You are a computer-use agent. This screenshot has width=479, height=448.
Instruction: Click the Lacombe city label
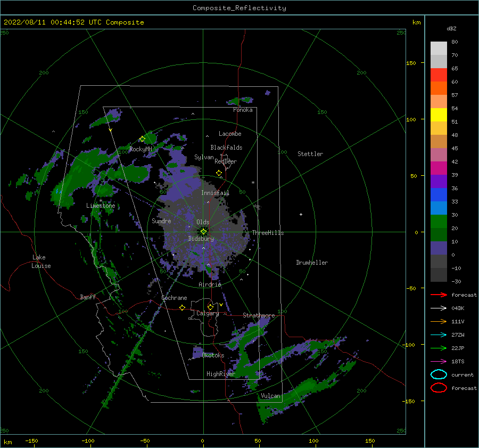tap(230, 134)
